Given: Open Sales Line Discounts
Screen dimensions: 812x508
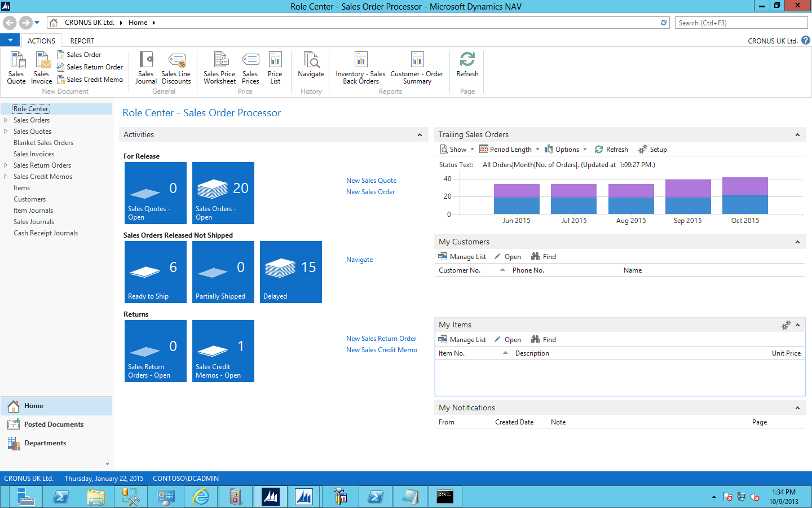Looking at the screenshot, I should coord(176,68).
